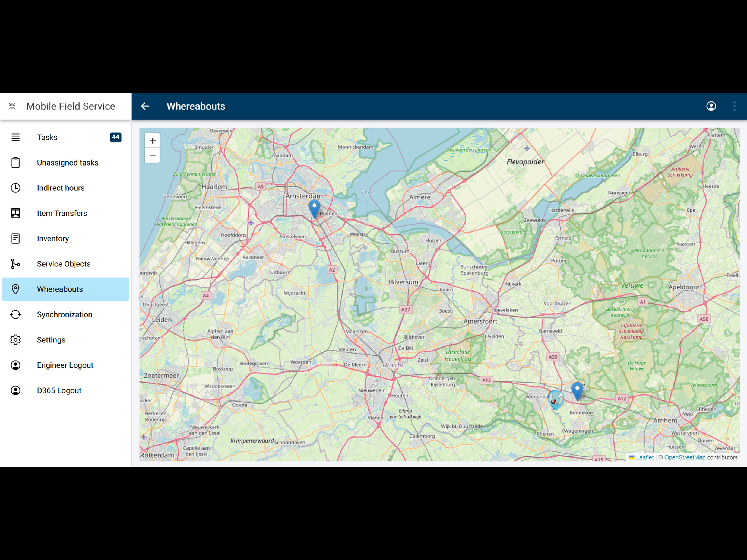Viewport: 747px width, 560px height.
Task: Click the Amersfoort label on the map
Action: (x=480, y=321)
